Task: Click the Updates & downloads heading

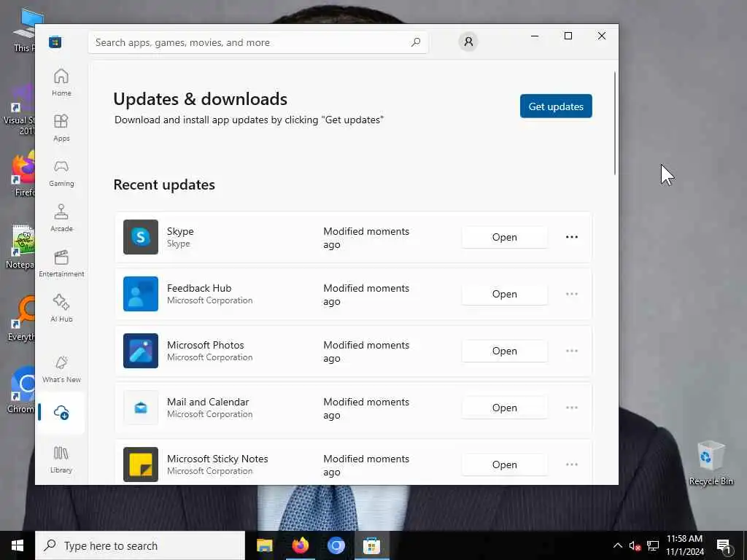Action: coord(200,99)
